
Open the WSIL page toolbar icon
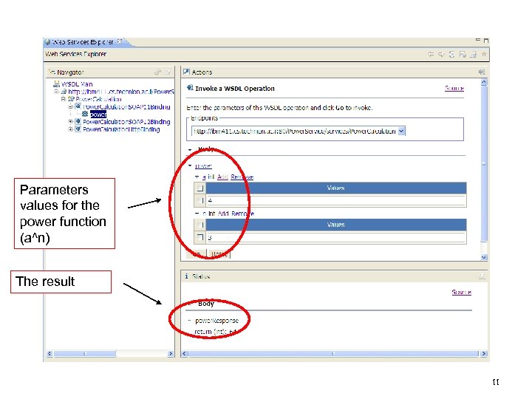pyautogui.click(x=463, y=54)
